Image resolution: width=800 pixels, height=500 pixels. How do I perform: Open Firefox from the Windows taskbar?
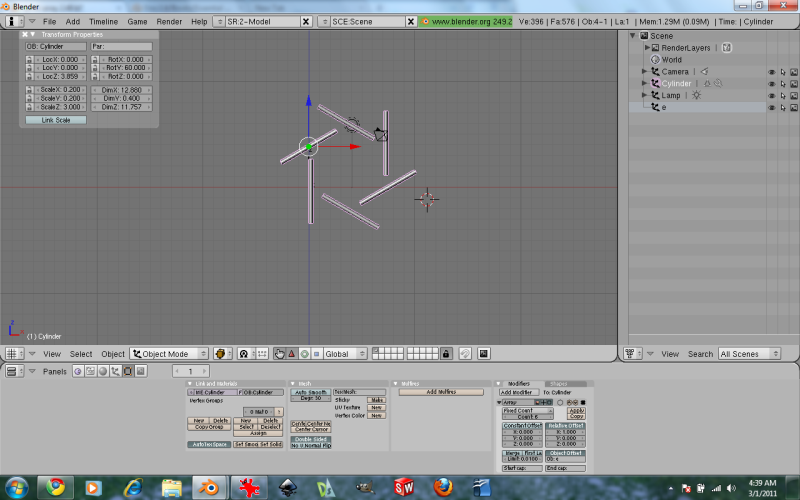click(x=443, y=487)
